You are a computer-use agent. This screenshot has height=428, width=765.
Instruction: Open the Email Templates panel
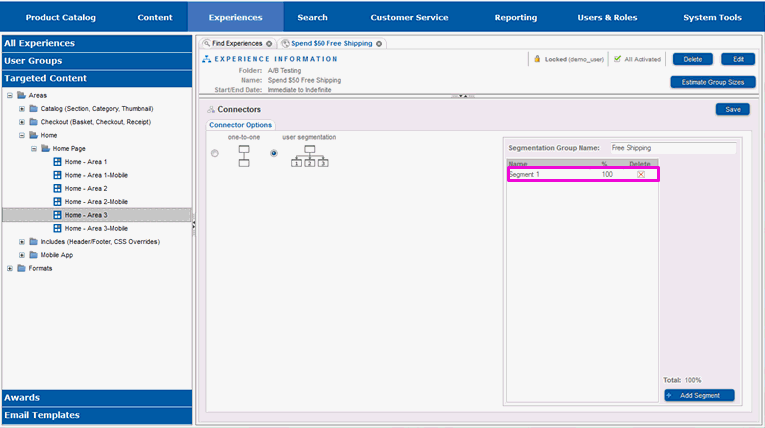pos(97,415)
